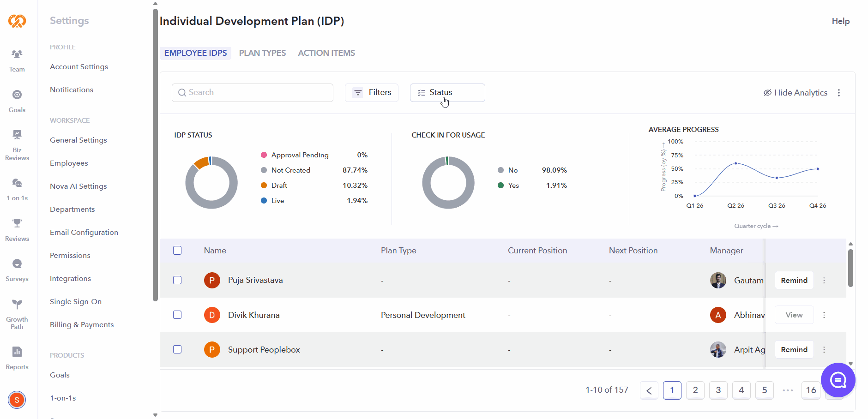Viewport: 868px width, 419px height.
Task: Open the Status dropdown
Action: 447,93
